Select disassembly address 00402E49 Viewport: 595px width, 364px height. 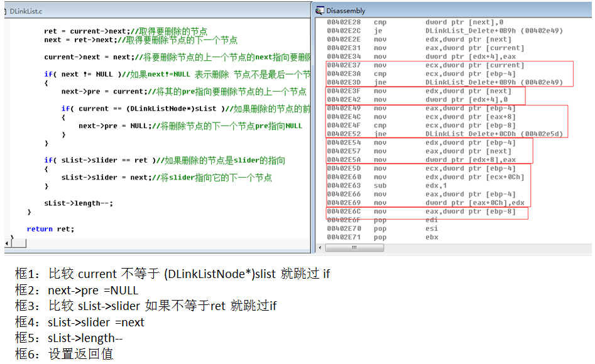344,108
